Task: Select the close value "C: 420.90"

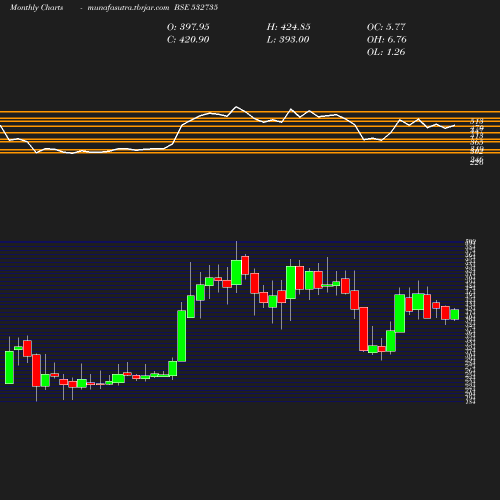Action: (188, 40)
